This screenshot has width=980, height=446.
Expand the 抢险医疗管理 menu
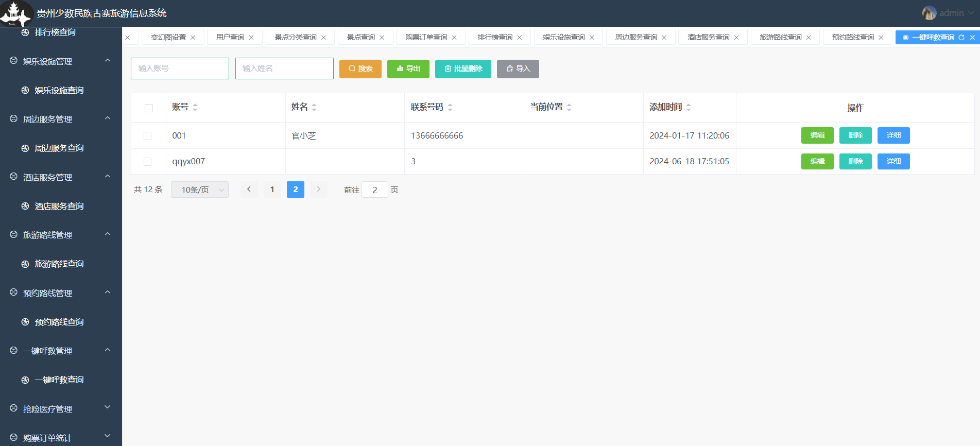point(108,407)
